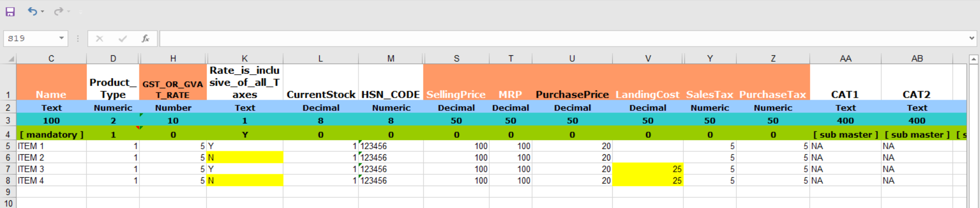The image size is (980, 208).
Task: Click the Select All corner triangle
Action: click(11, 59)
